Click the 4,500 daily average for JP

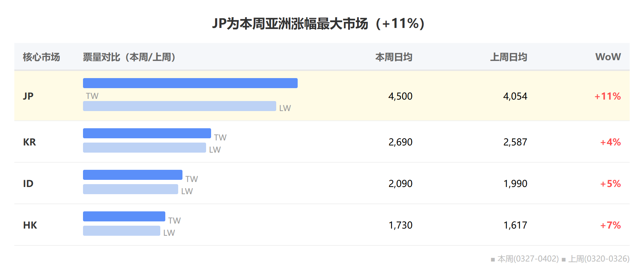(400, 96)
